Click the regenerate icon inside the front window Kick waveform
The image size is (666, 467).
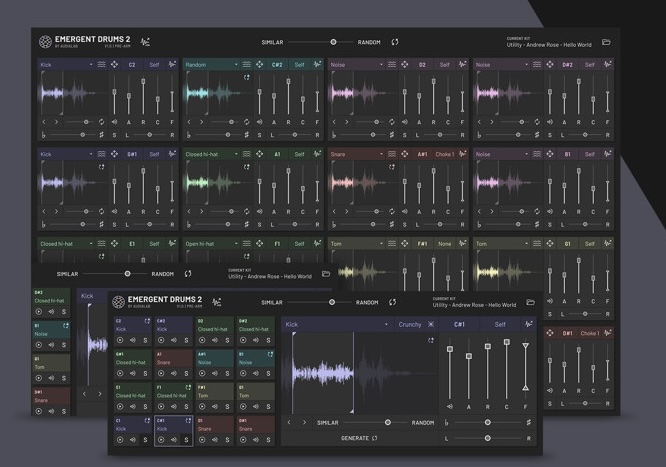pyautogui.click(x=431, y=340)
